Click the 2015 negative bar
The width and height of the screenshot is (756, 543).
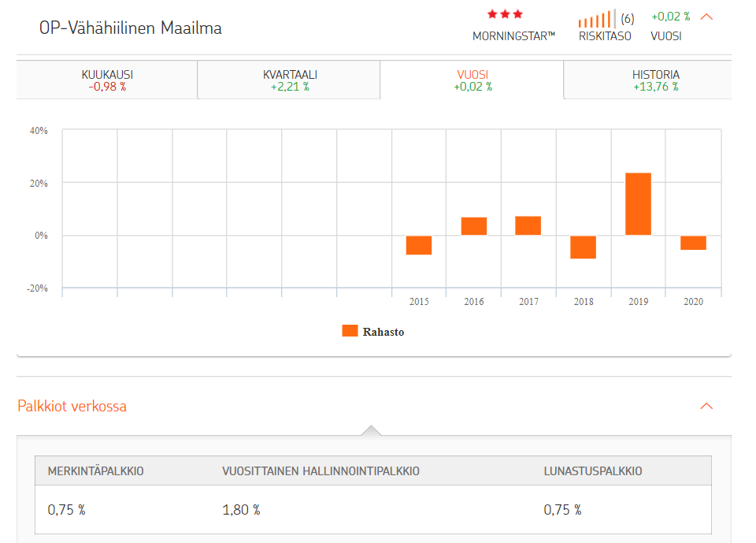(419, 245)
